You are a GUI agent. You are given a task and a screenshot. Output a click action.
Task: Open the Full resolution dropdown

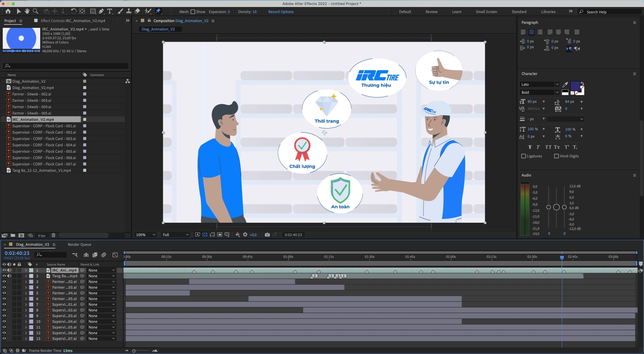pyautogui.click(x=175, y=235)
